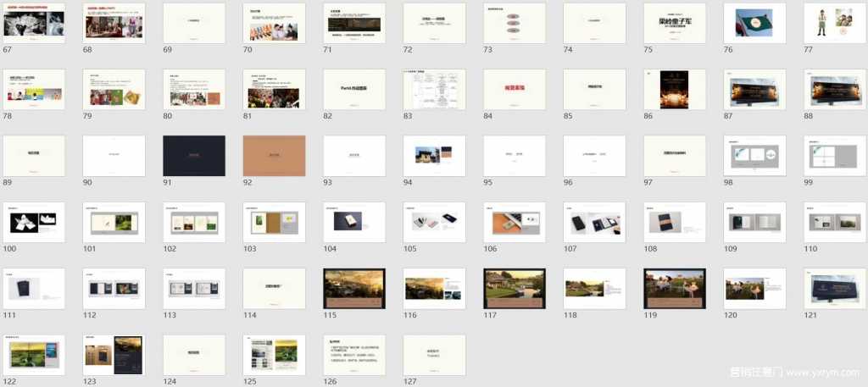Select slide thumbnail 117
The height and width of the screenshot is (387, 868).
(515, 289)
